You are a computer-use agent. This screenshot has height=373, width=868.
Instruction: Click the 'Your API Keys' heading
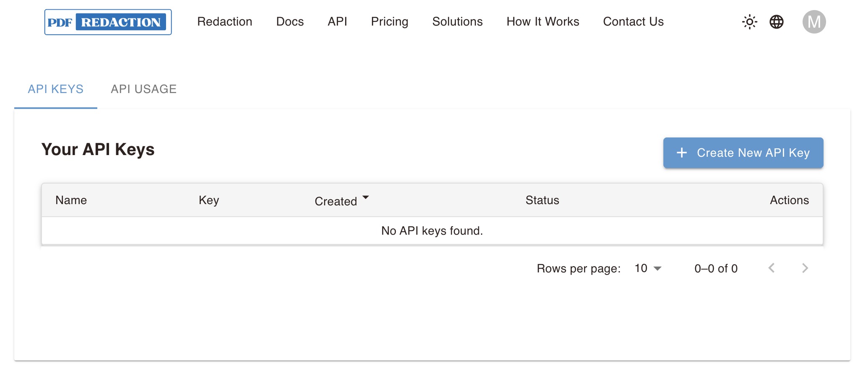coord(98,150)
